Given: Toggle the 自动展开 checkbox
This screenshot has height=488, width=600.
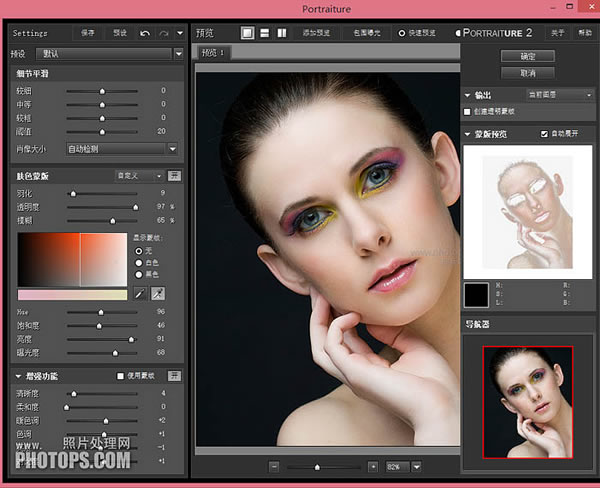Looking at the screenshot, I should tap(544, 133).
